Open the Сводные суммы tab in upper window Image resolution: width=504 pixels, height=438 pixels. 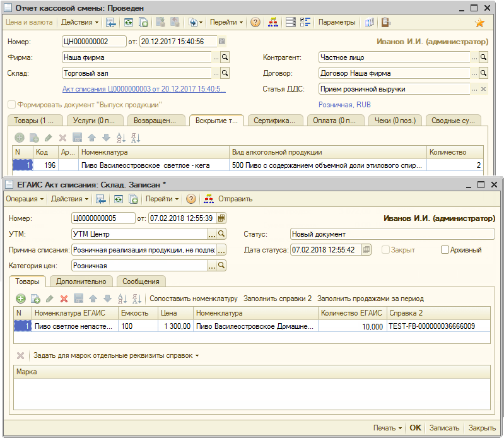[x=453, y=121]
